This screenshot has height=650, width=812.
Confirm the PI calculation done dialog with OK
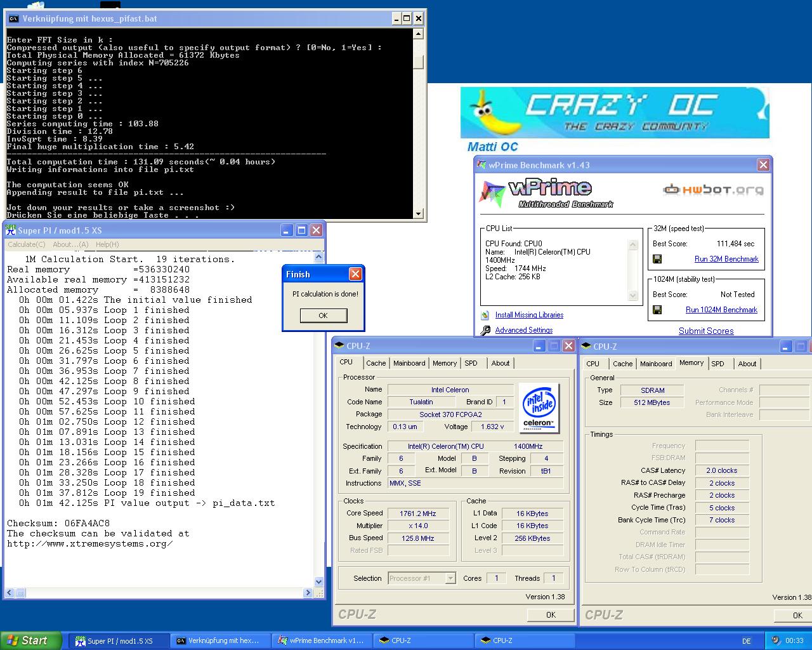[x=323, y=315]
